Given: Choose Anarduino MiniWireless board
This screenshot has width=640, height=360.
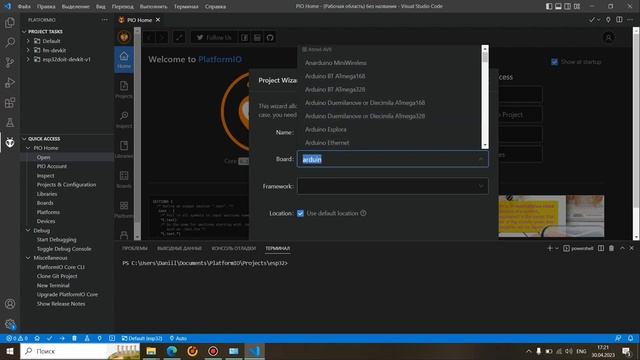Looking at the screenshot, I should 336,63.
